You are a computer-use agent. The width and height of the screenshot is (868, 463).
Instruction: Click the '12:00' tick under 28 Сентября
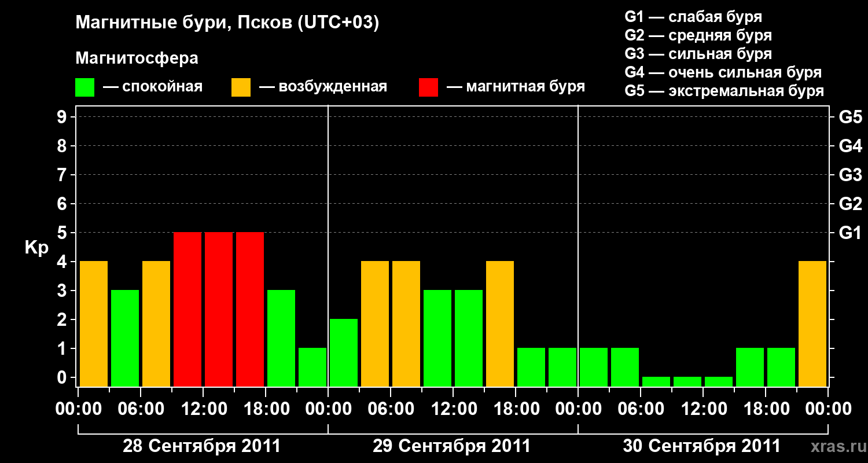(x=203, y=409)
